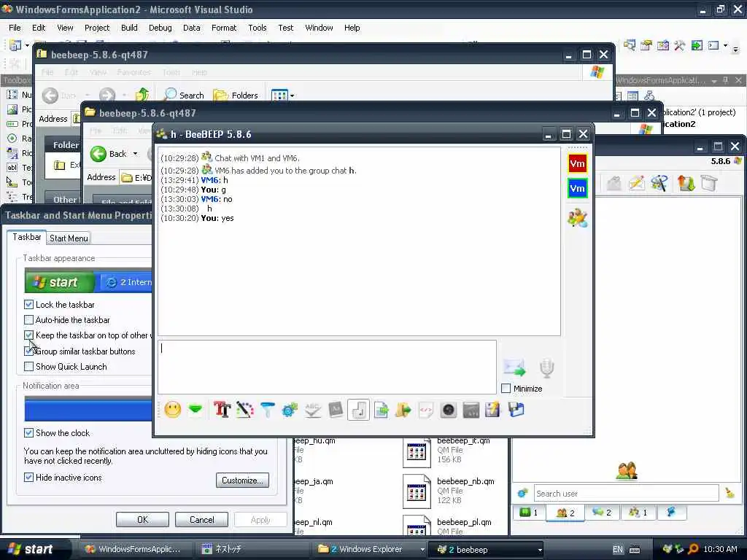
Task: Click the send folder arrow icon
Action: [x=403, y=410]
